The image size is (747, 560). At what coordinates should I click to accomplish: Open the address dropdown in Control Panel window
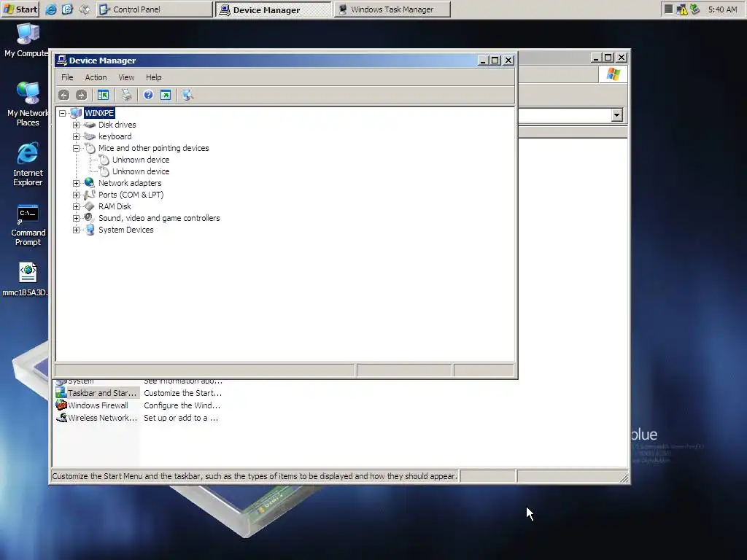click(x=617, y=114)
